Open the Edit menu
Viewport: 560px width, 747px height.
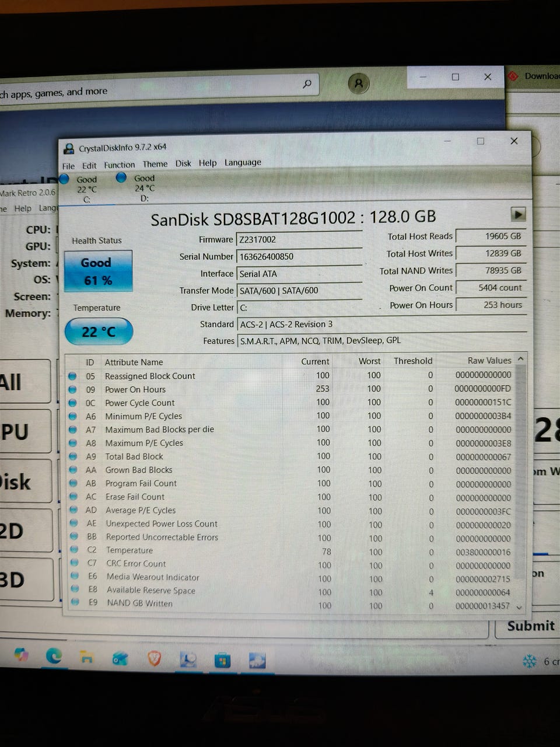tap(89, 166)
